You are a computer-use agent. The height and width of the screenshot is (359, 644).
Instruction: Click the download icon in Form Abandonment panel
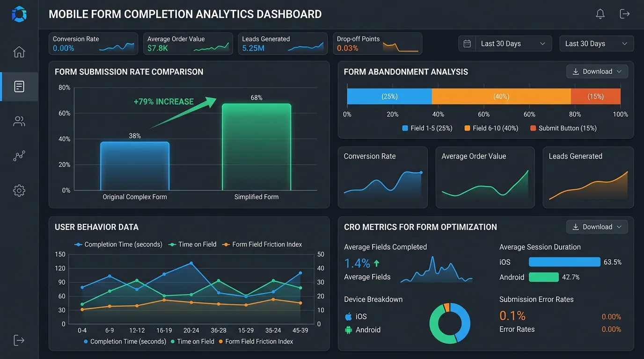[x=576, y=72]
